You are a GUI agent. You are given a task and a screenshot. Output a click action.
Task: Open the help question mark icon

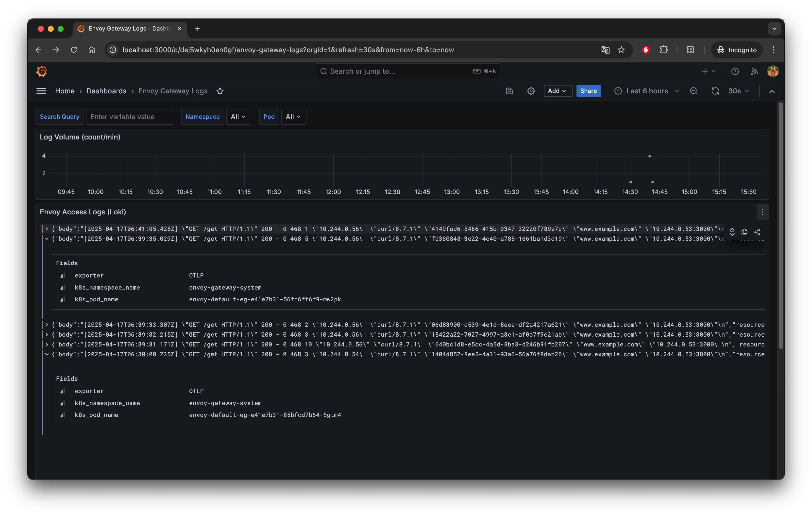735,71
